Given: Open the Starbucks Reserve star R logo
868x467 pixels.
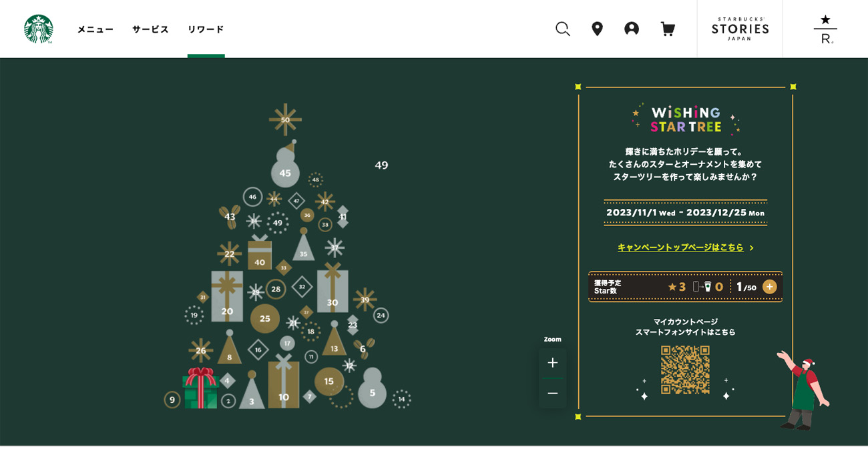Looking at the screenshot, I should pos(825,29).
